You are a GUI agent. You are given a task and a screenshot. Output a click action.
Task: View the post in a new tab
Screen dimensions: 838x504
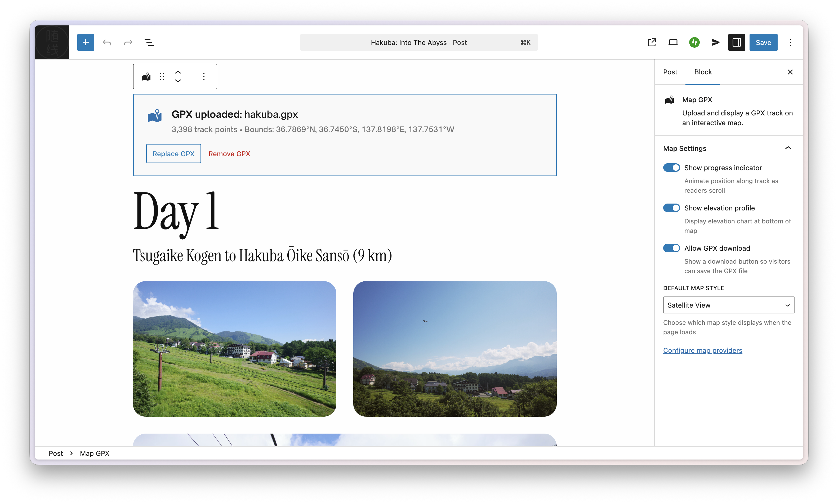pos(652,42)
